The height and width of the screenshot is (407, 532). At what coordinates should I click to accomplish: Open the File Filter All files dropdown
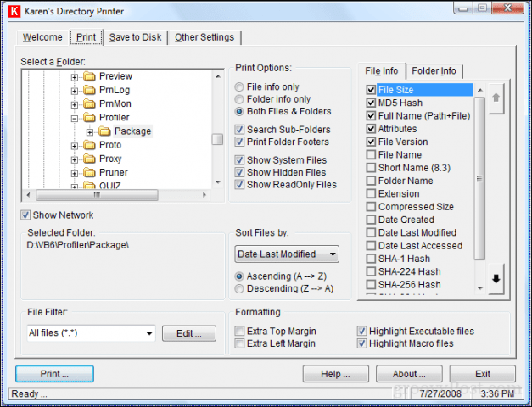[91, 333]
